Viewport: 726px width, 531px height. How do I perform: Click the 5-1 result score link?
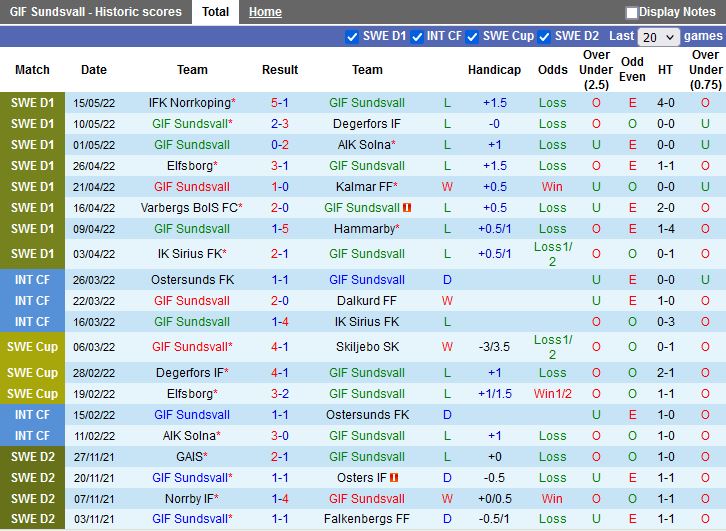click(280, 103)
